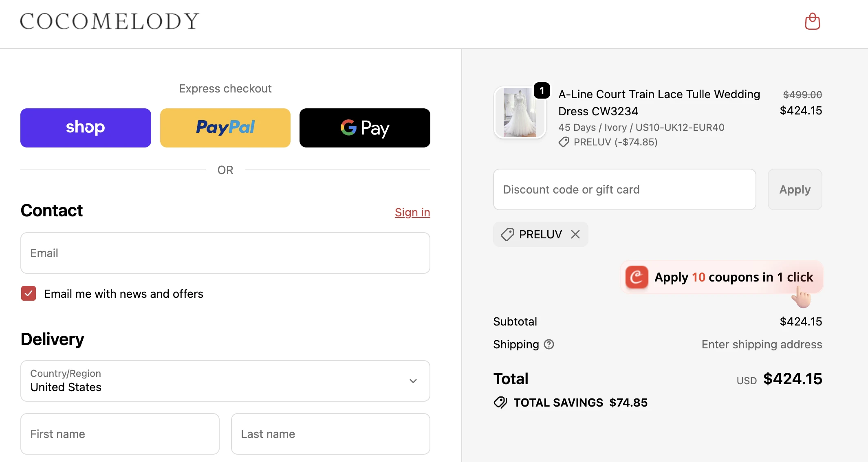Click the PRELUV (-$74.85) discount tag icon
This screenshot has height=462, width=868.
coord(564,142)
